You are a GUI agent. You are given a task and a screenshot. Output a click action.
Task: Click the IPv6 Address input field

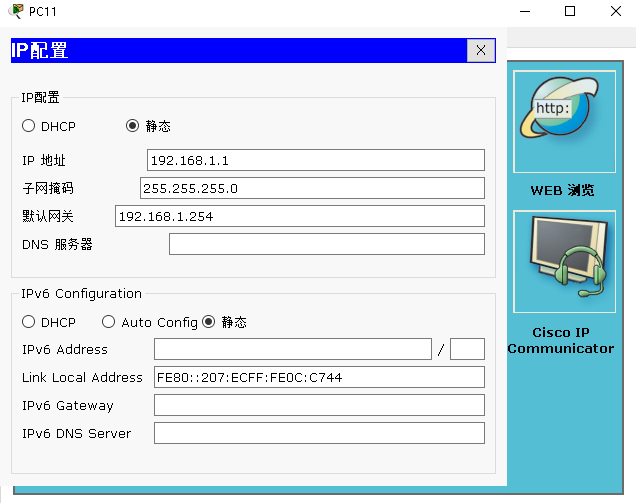(x=292, y=349)
